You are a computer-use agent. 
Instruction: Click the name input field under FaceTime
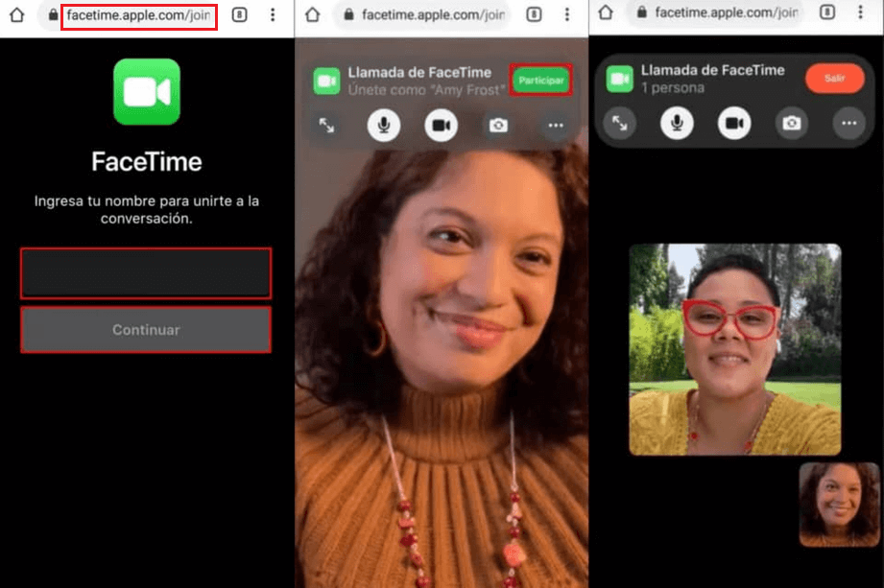[146, 273]
